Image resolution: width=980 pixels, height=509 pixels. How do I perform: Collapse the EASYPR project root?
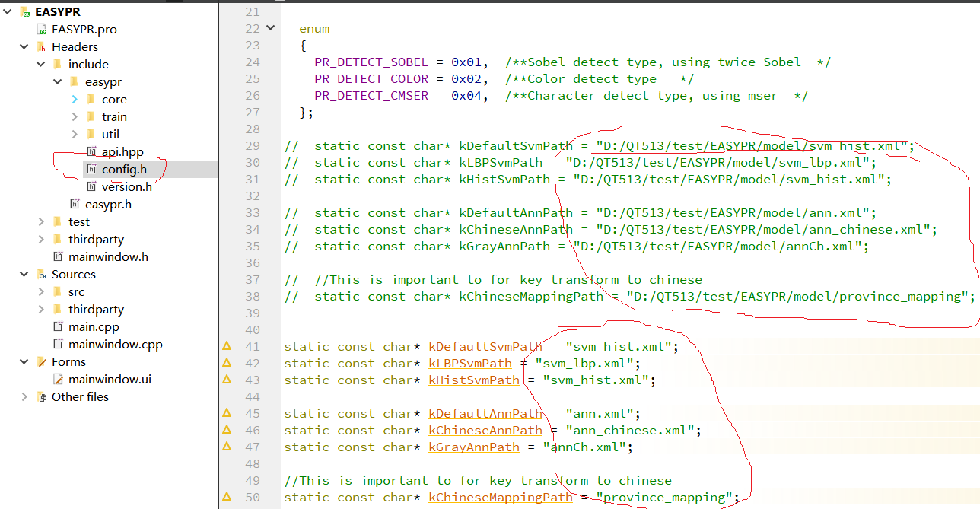tap(8, 11)
